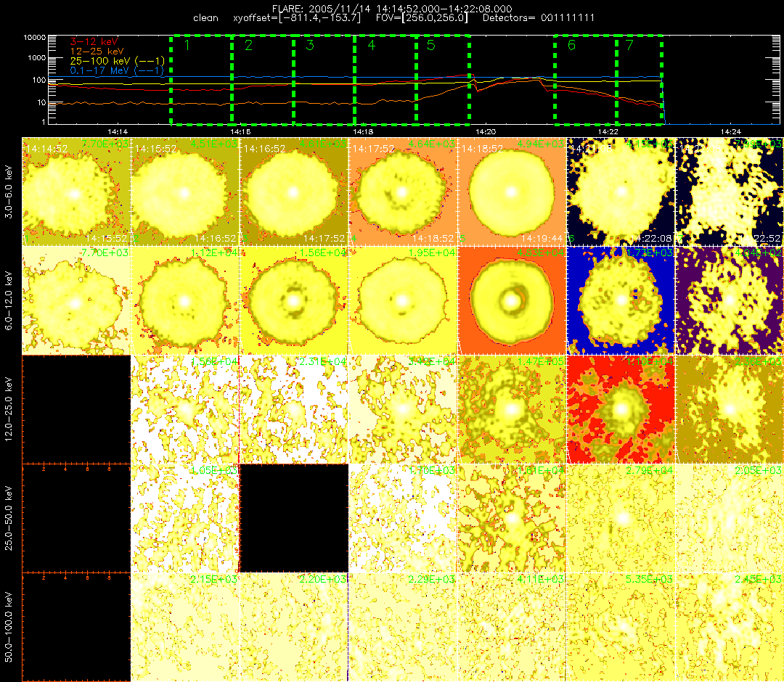
Task: Click interval marker 5 on light curve
Action: click(x=431, y=46)
